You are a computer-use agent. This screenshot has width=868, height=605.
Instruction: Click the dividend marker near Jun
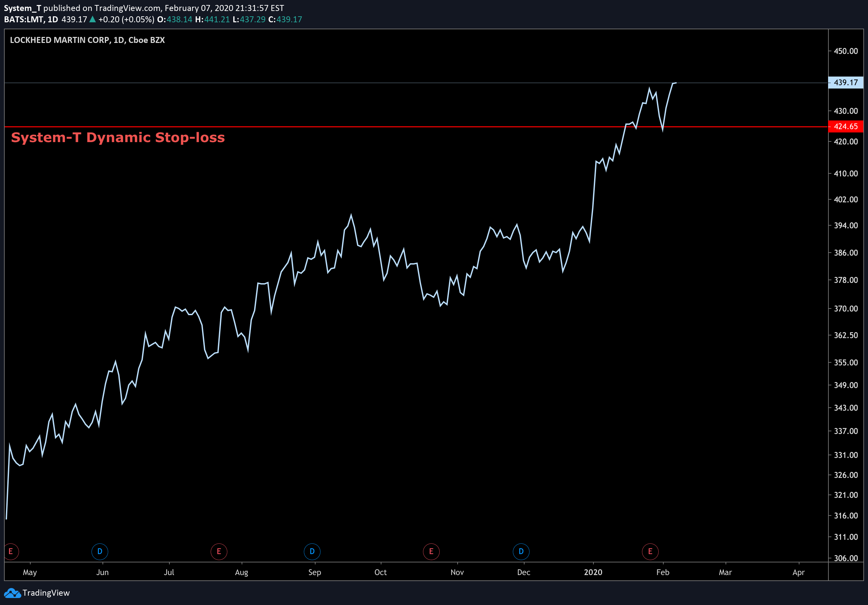tap(100, 551)
